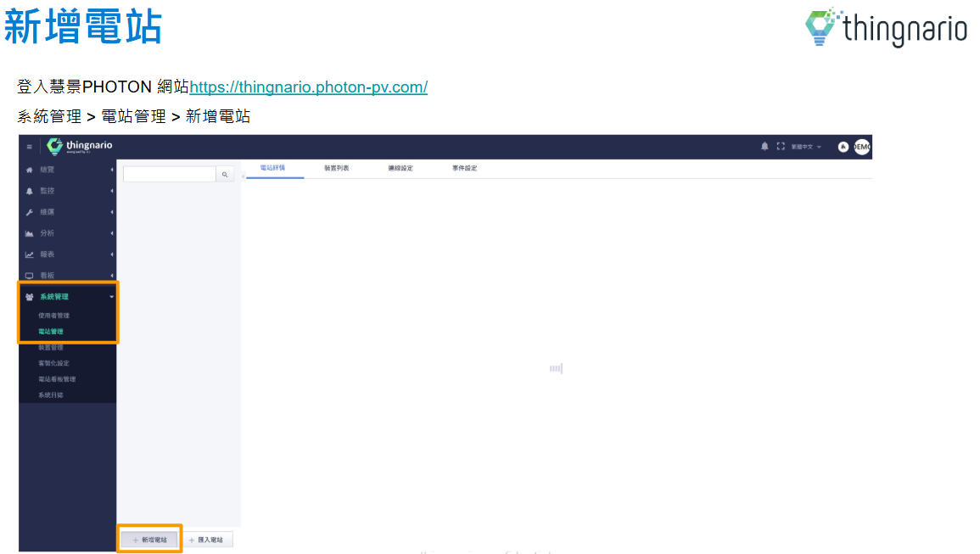Open the 繁體中文 language dropdown
The width and height of the screenshot is (980, 554).
(806, 147)
